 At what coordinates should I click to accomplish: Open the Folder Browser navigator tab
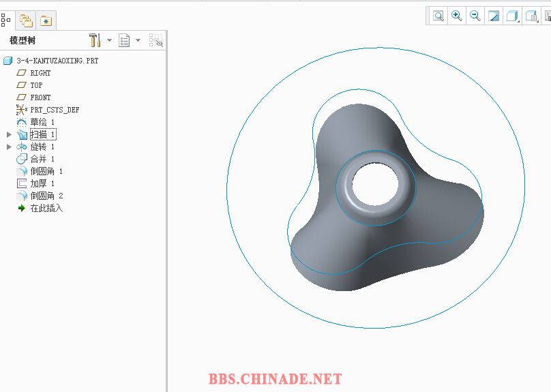click(26, 20)
